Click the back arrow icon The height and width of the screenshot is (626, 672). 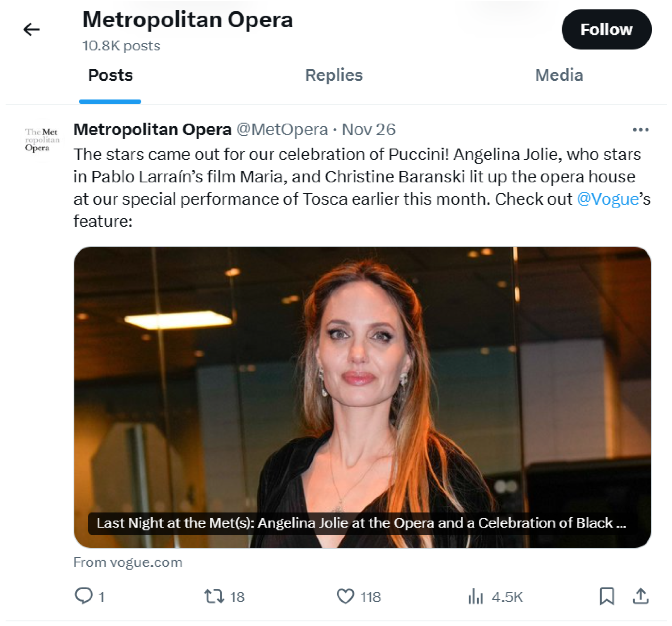pos(32,29)
